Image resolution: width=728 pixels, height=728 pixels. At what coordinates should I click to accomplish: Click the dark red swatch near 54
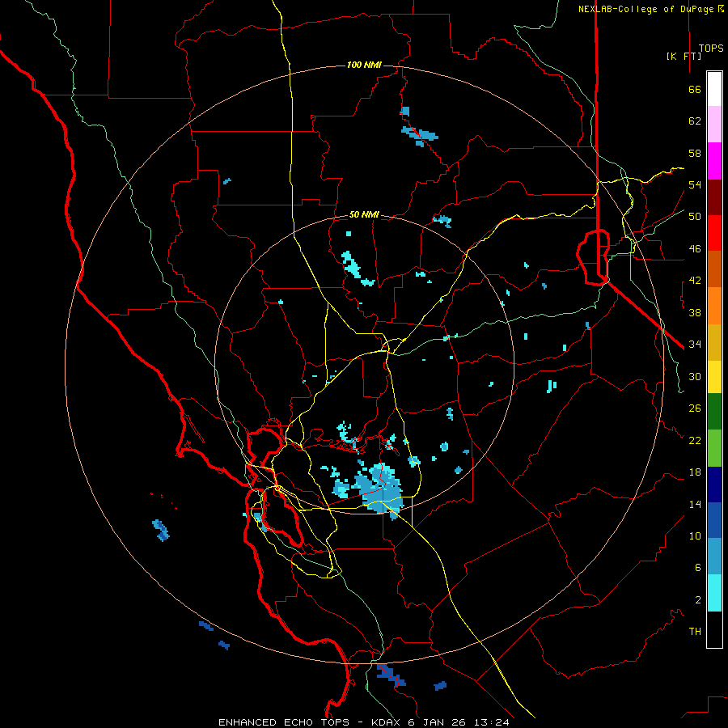(x=714, y=198)
